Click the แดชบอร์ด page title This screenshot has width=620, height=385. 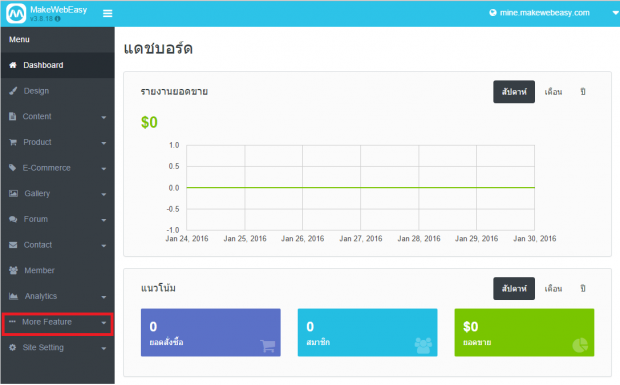point(158,48)
